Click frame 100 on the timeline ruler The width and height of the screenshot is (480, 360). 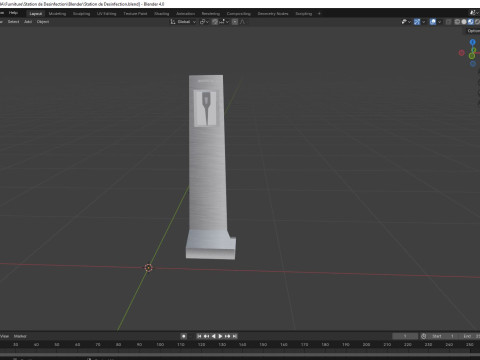pos(160,344)
